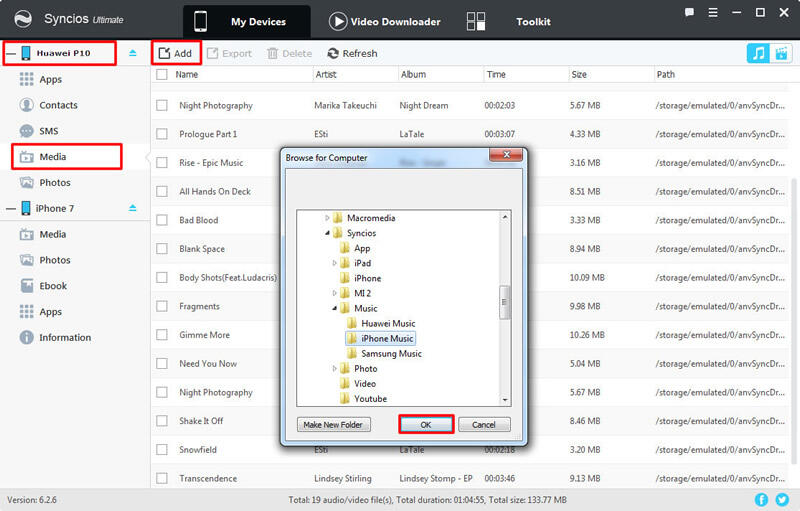Click OK in Browse dialog
The width and height of the screenshot is (800, 511).
(425, 425)
